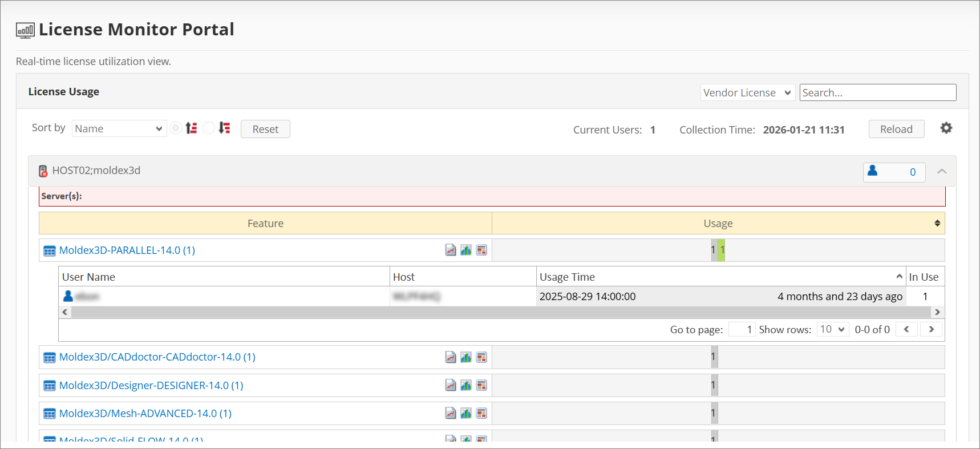This screenshot has height=449, width=980.
Task: Open the line chart for Mesh-ADVANCED-14.0
Action: [x=451, y=413]
